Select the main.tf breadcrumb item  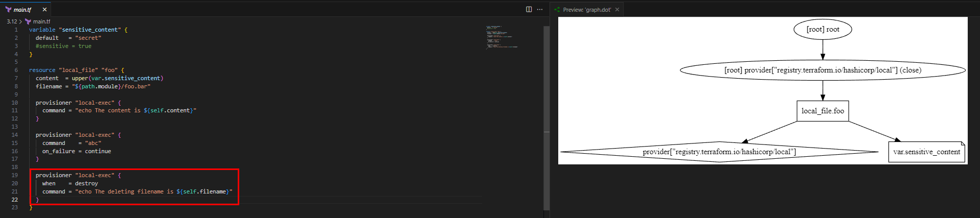[x=41, y=21]
